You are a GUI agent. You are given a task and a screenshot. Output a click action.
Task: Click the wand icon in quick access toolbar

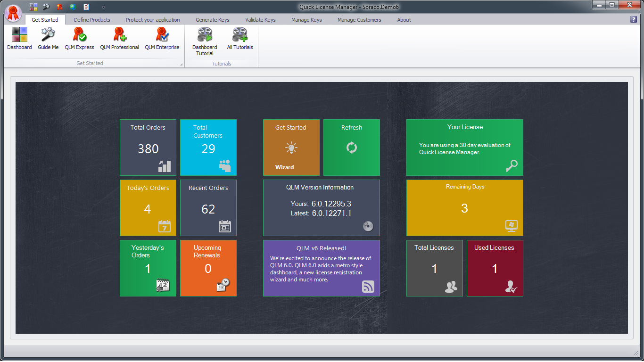tap(46, 7)
